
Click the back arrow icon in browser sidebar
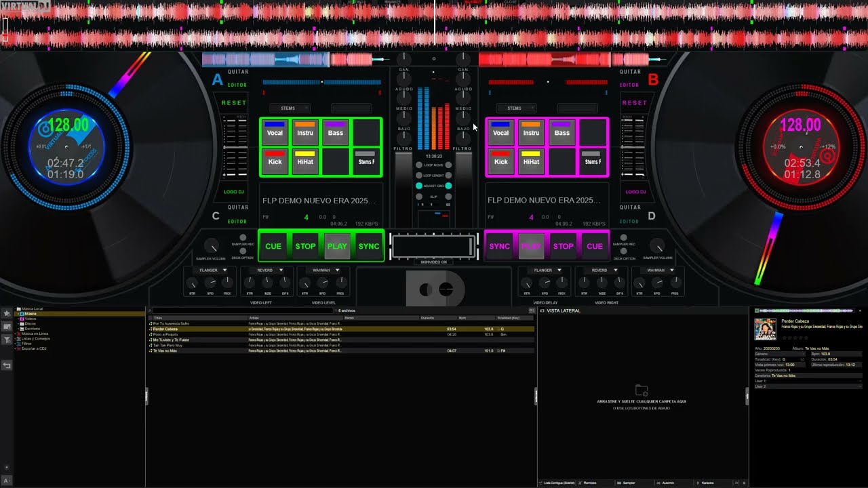point(7,365)
